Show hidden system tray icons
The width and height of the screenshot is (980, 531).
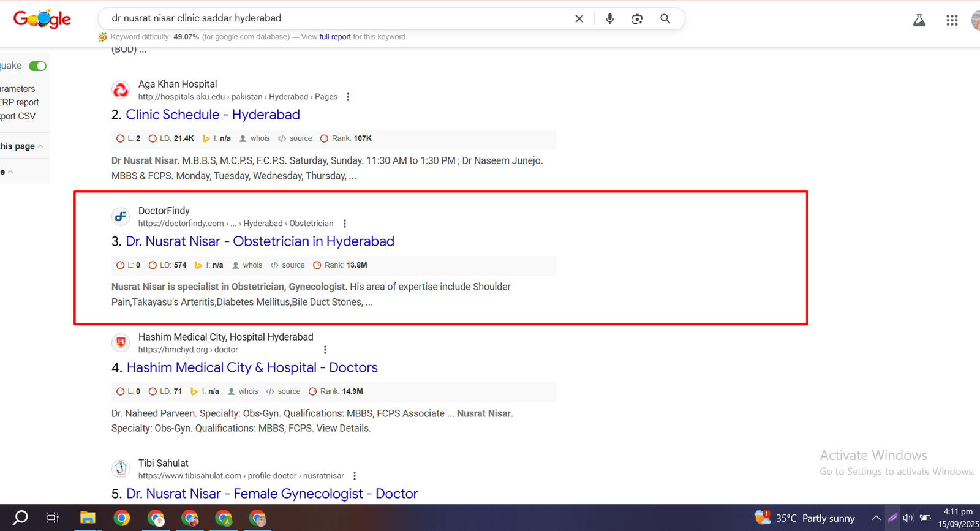coord(876,518)
